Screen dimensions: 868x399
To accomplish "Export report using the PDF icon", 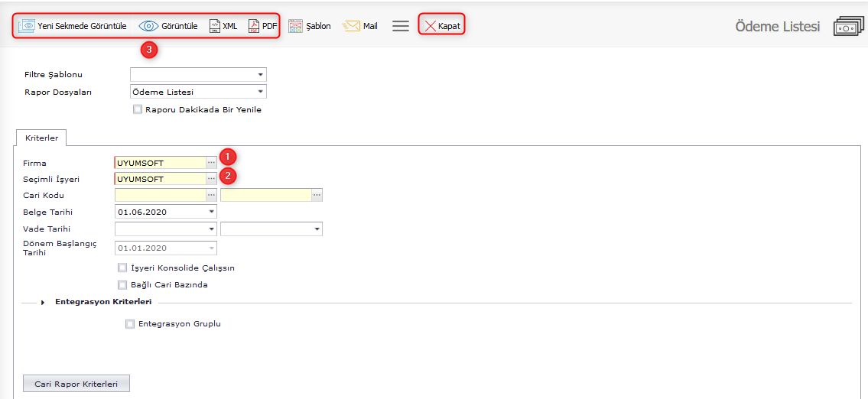I will click(254, 26).
